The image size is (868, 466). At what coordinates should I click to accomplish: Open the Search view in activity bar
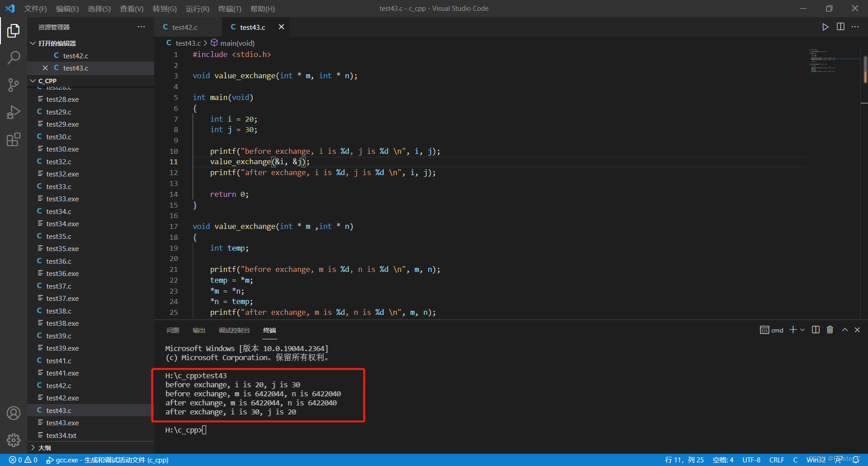[x=14, y=57]
